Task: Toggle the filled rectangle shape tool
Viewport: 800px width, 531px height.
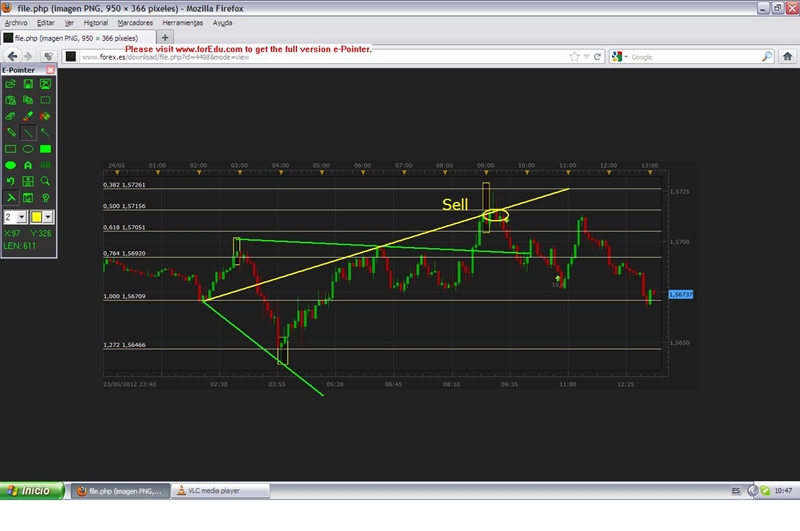Action: pyautogui.click(x=45, y=149)
